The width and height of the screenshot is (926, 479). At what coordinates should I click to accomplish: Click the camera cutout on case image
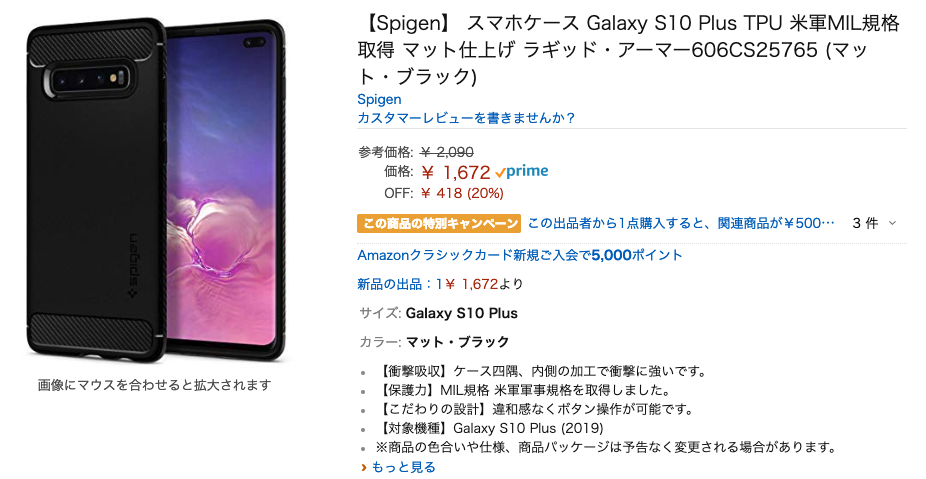[x=90, y=79]
